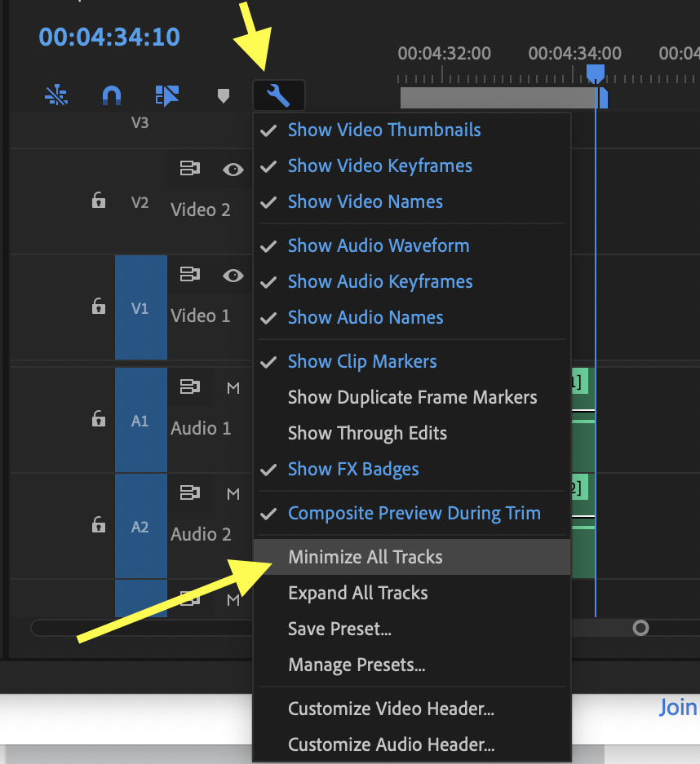Lock the Audio 1 track
The image size is (700, 764).
pos(99,419)
